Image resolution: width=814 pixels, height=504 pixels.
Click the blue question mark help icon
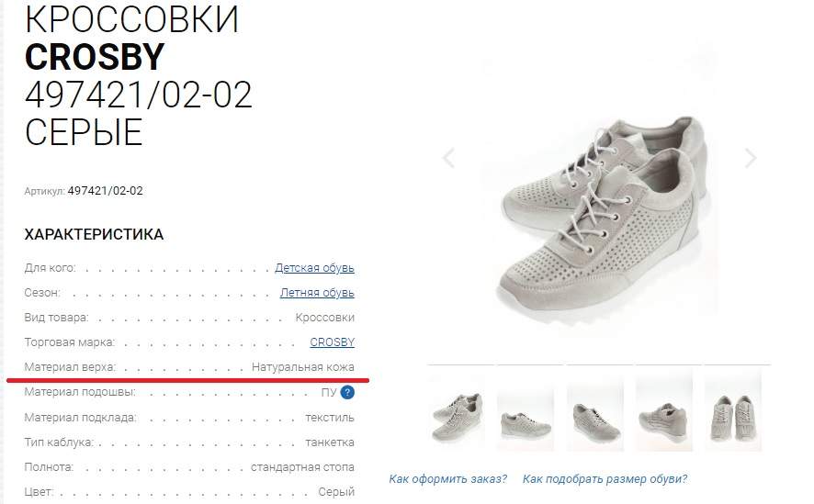click(347, 393)
